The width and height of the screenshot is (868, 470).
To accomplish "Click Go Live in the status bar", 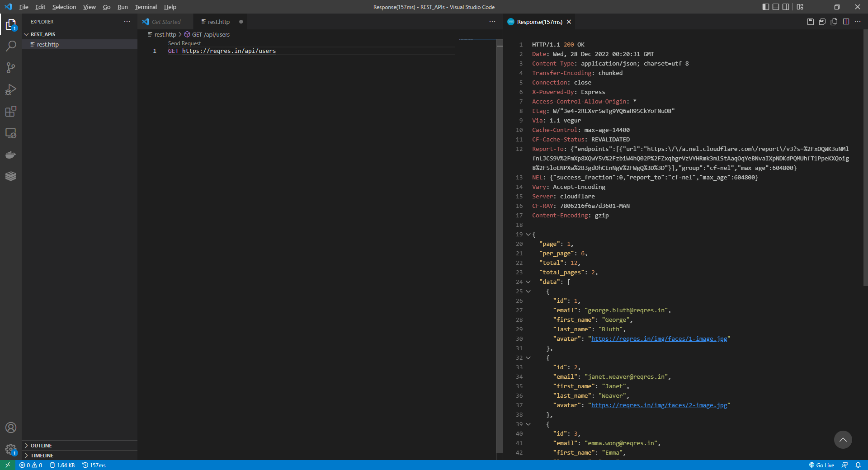I will click(x=821, y=465).
